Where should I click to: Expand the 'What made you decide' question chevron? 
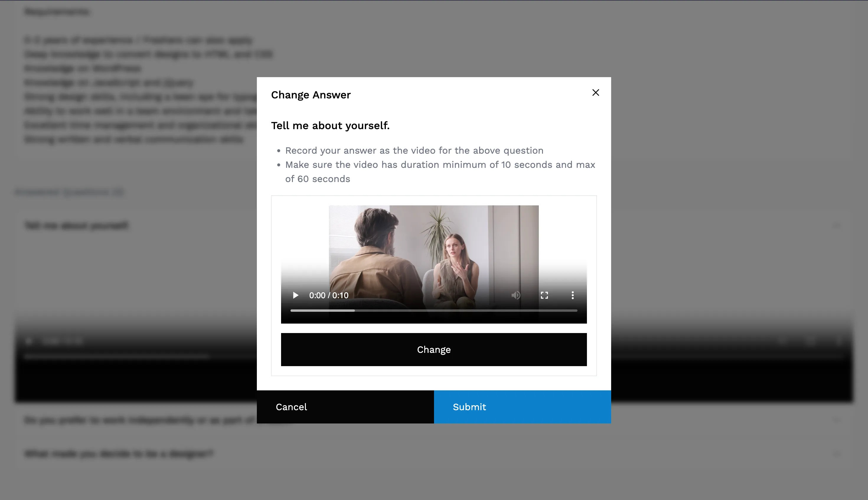(x=837, y=454)
